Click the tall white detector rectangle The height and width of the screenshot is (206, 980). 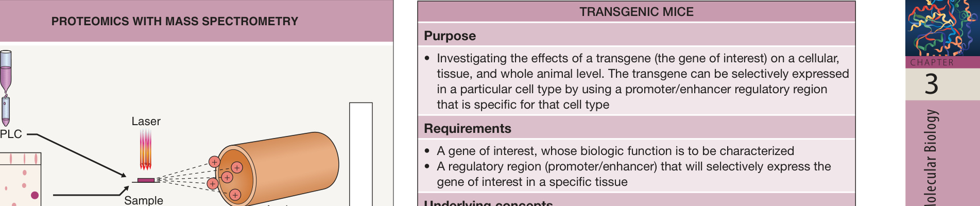click(361, 154)
